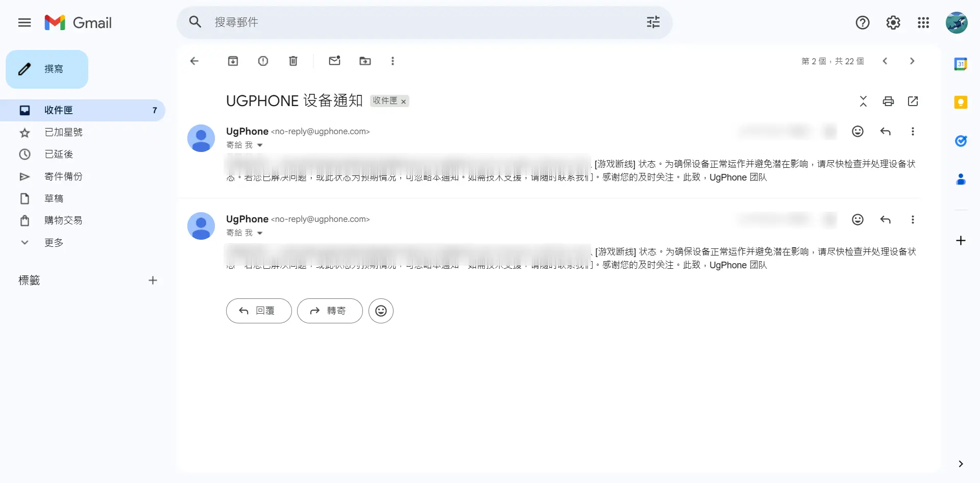The image size is (980, 483).
Task: Collapse all messages icon
Action: click(863, 101)
